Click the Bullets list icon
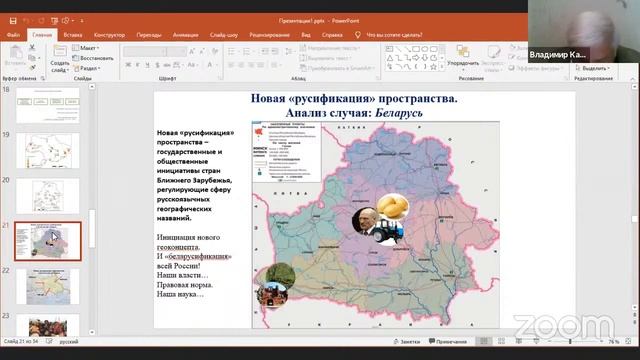640x360 pixels. point(232,51)
